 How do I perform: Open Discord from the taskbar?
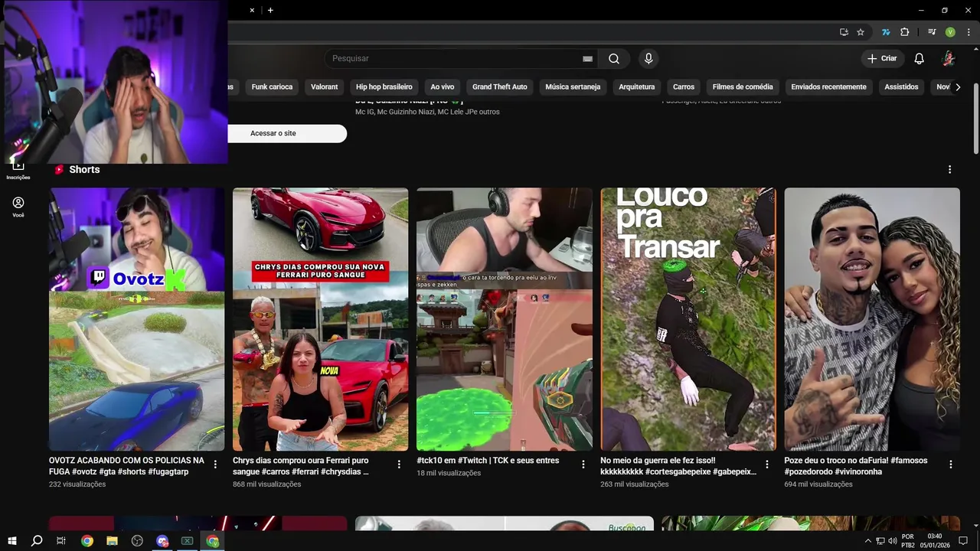(x=162, y=541)
